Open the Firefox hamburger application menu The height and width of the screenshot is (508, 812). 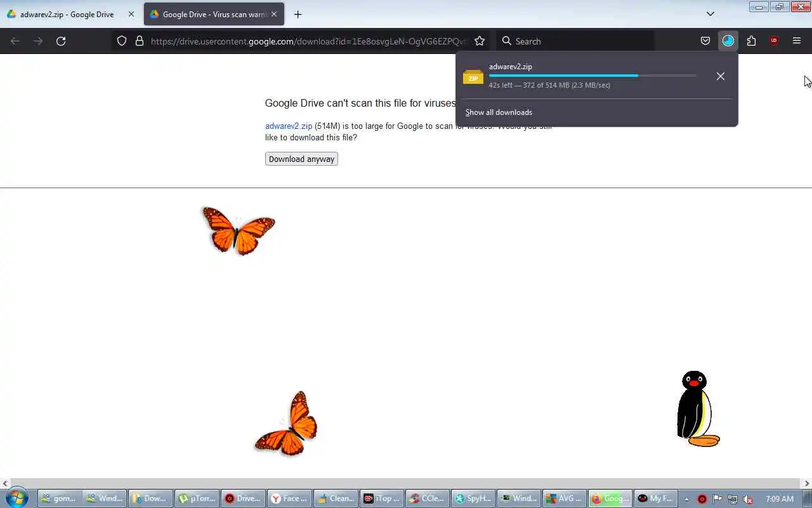coord(797,41)
